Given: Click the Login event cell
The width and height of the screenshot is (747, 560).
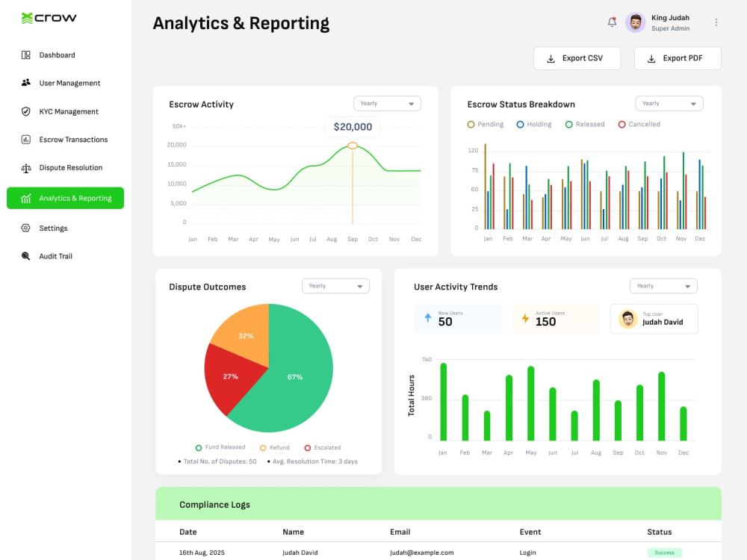Looking at the screenshot, I should tap(528, 553).
